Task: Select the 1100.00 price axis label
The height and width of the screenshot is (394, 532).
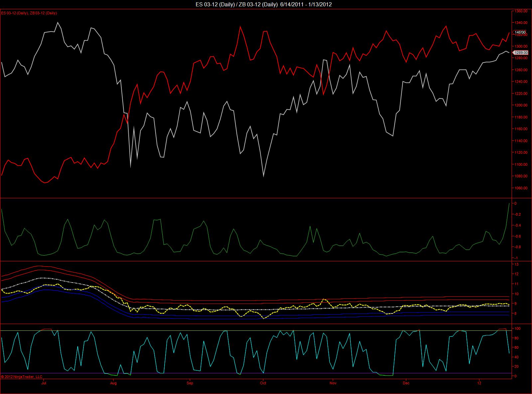Action: (521, 164)
